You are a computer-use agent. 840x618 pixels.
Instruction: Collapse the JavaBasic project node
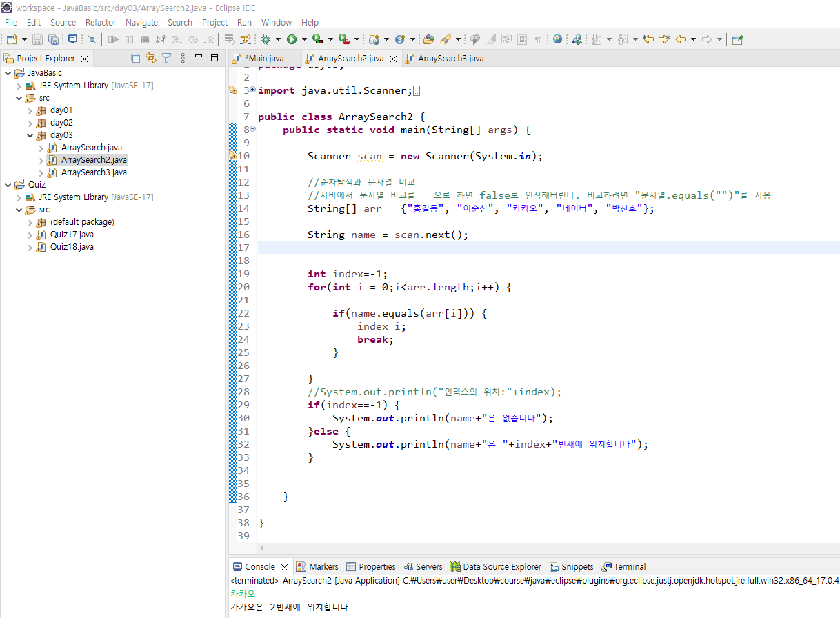tap(8, 73)
